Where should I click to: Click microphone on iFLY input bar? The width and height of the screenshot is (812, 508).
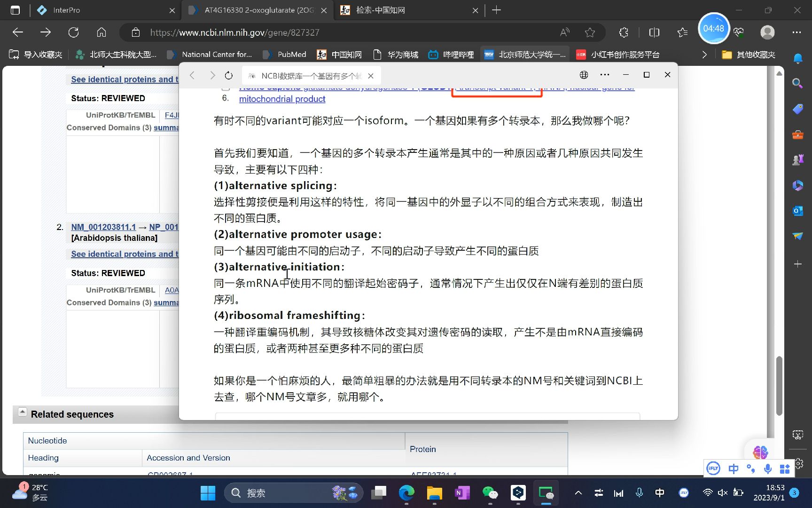point(767,468)
